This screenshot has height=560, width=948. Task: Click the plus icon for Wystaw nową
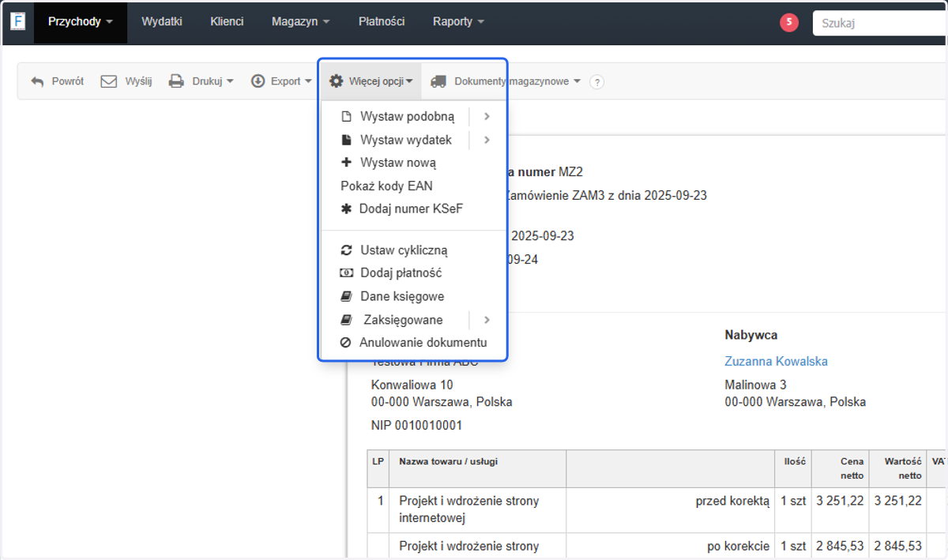[346, 163]
